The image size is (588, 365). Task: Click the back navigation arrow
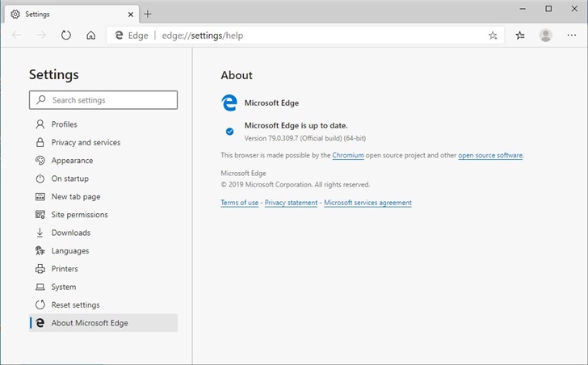point(17,36)
